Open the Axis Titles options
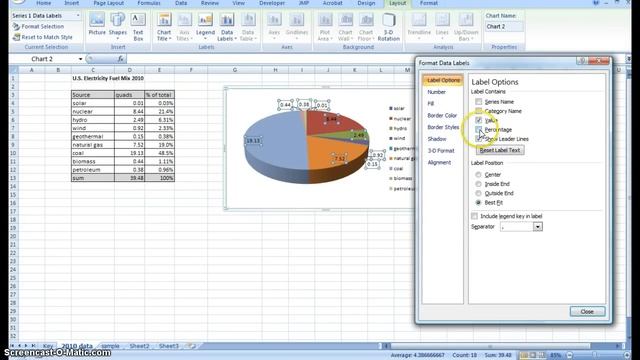The image size is (640, 360). [x=184, y=27]
